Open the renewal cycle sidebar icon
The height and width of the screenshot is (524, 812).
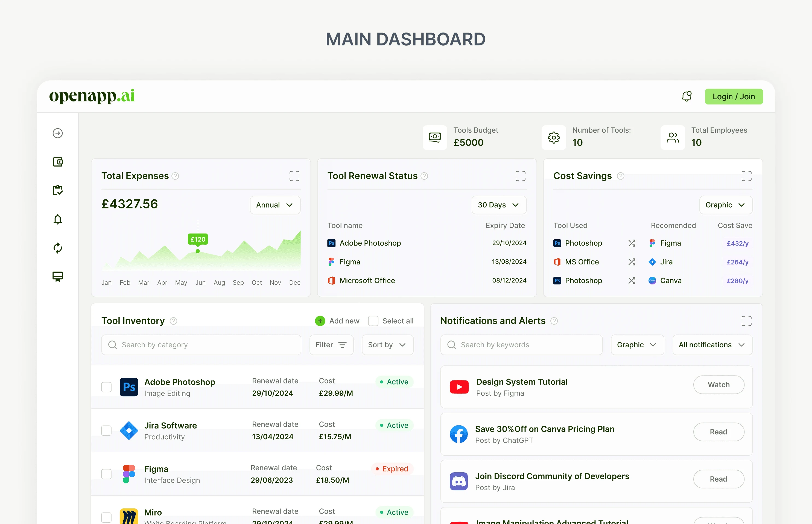57,248
